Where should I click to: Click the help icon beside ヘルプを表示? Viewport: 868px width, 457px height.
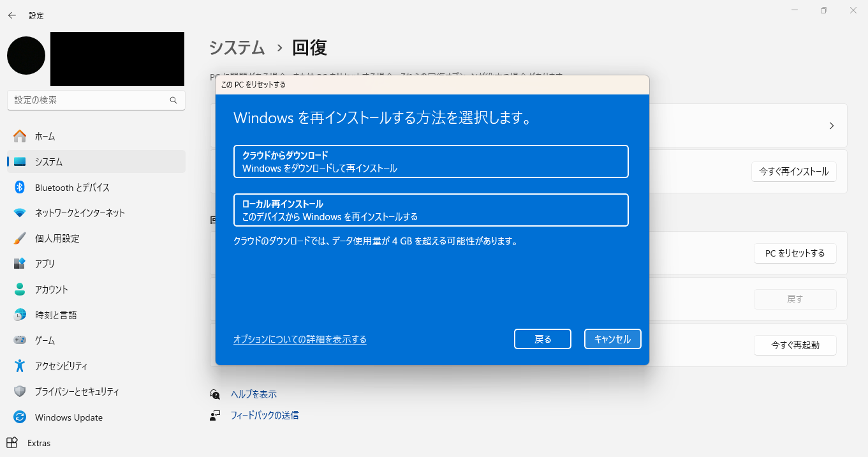(x=215, y=394)
